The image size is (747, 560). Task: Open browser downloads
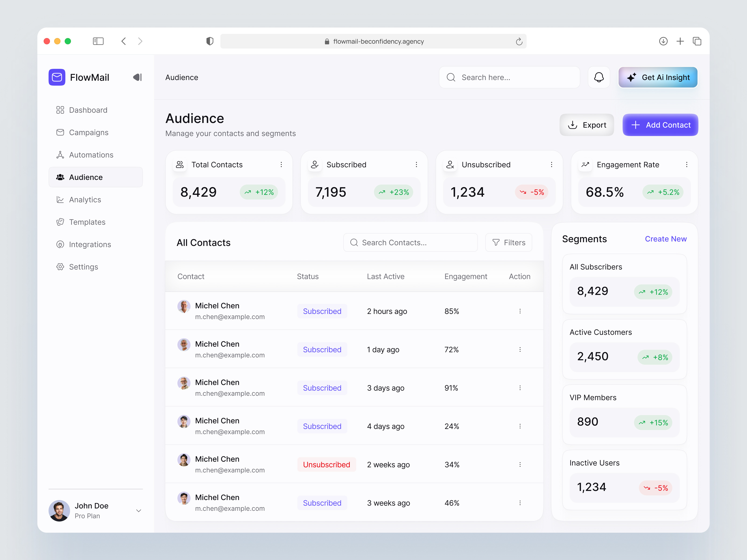[x=663, y=41]
